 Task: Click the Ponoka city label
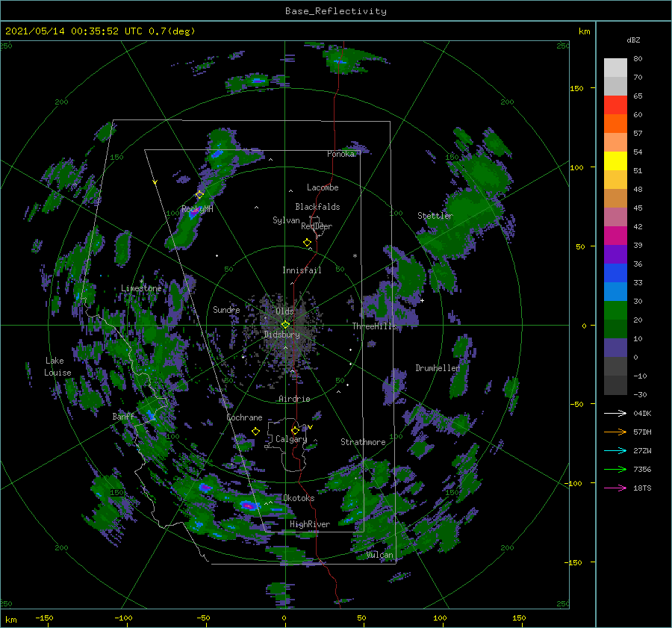(x=340, y=154)
